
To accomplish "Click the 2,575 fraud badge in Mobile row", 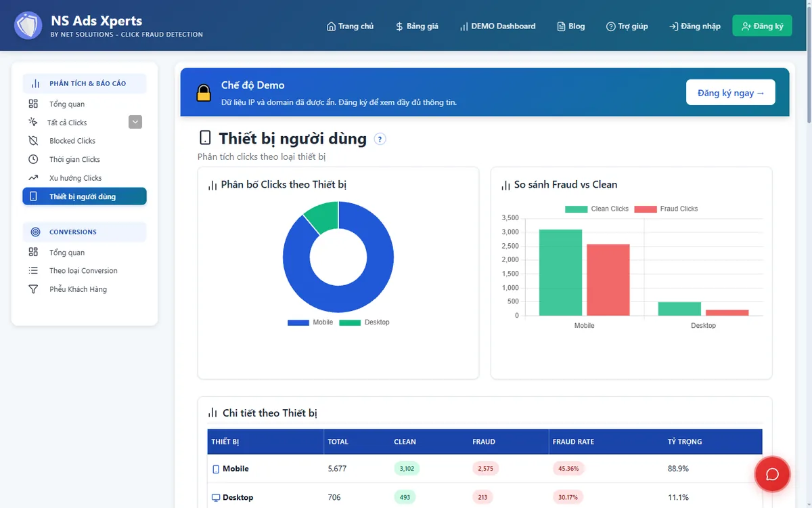I will 485,469.
